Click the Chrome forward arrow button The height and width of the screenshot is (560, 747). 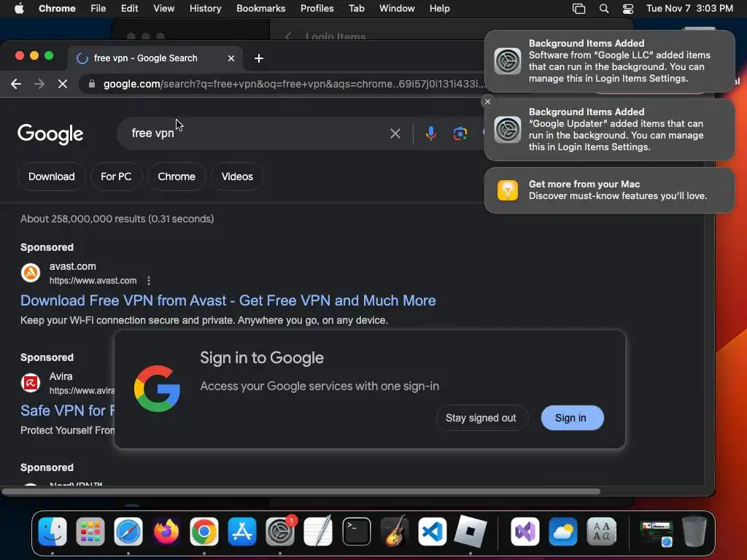point(39,85)
